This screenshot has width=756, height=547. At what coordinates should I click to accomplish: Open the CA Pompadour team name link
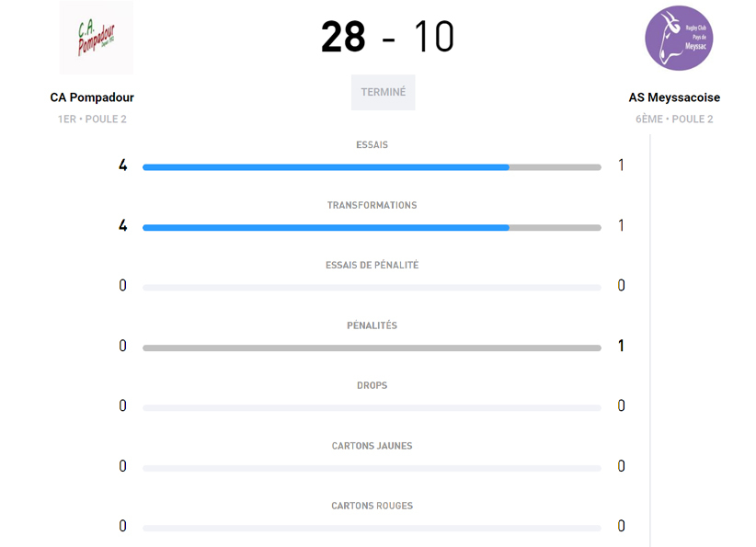coord(92,97)
